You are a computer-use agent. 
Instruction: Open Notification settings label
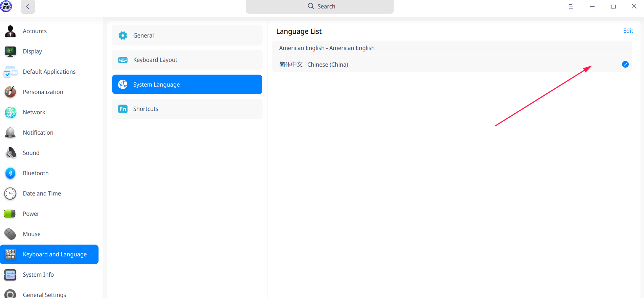(38, 133)
